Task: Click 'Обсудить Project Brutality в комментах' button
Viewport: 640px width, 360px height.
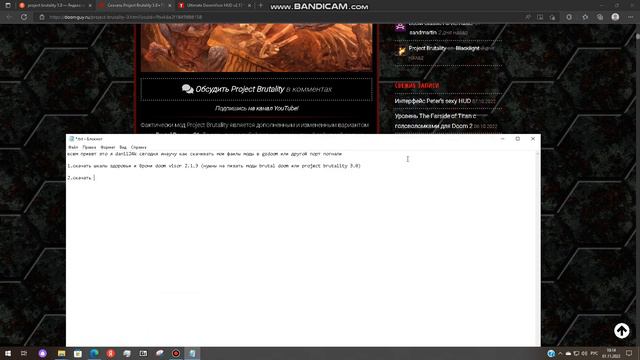Action: 256,89
